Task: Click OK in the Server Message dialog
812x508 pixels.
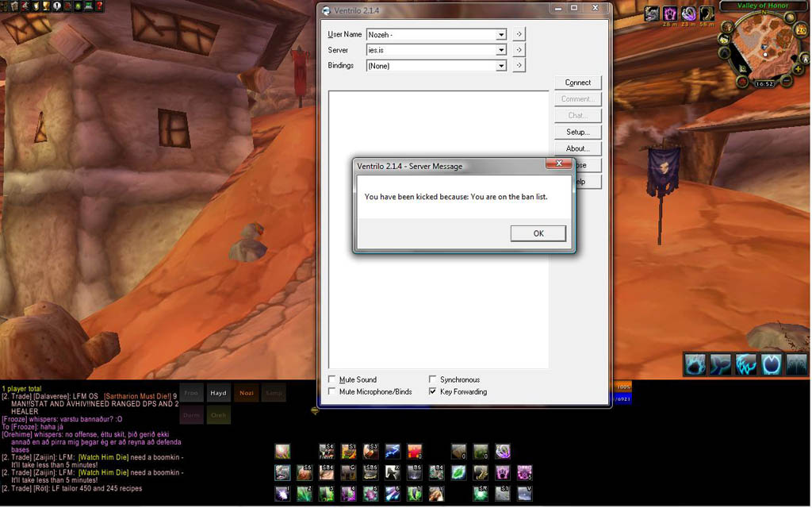Action: (x=538, y=233)
